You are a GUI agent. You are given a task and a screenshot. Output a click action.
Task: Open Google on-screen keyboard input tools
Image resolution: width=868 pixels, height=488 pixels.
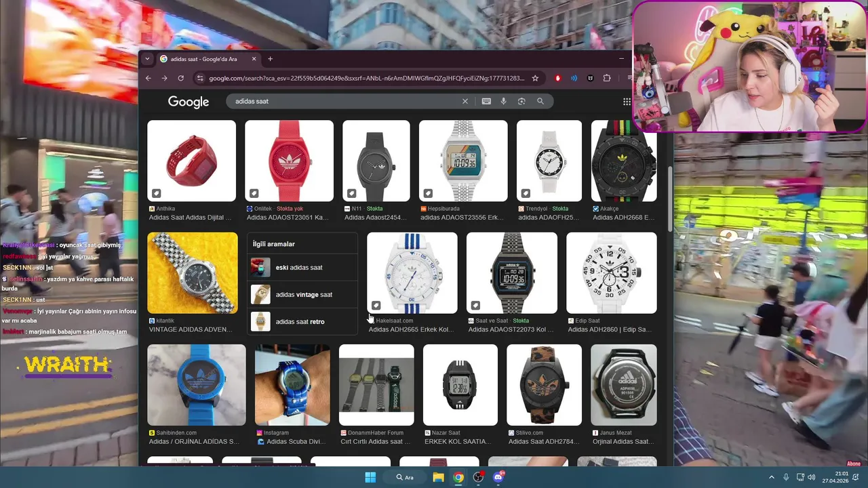(486, 101)
